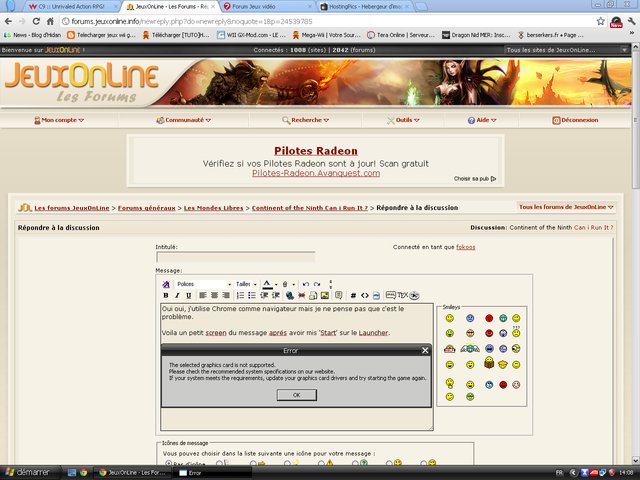The image size is (640, 480).
Task: Select the lightbulb message icon radio
Action: (287, 463)
